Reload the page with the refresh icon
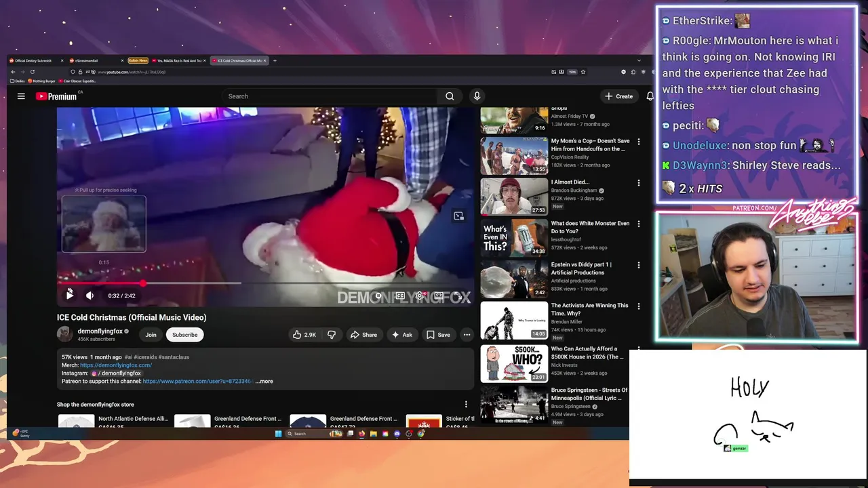The image size is (868, 488). pyautogui.click(x=32, y=72)
